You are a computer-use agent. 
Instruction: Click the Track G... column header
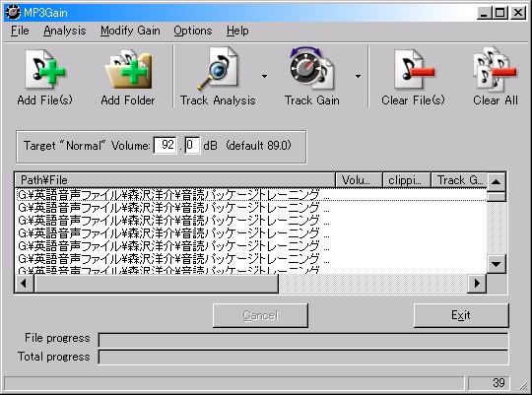[x=459, y=180]
